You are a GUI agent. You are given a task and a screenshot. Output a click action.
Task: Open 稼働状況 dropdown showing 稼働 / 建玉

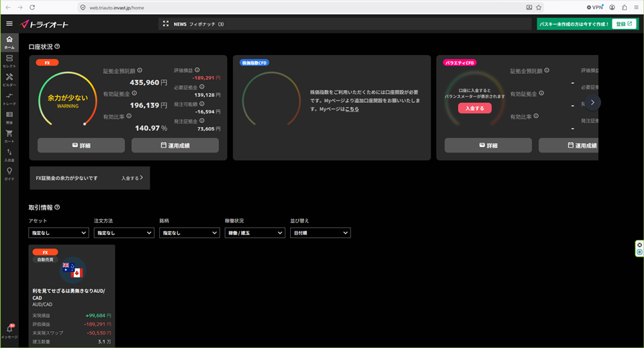coord(255,232)
